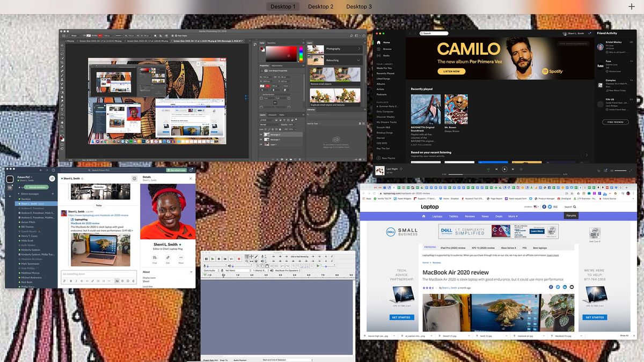Enable shuffle in Spotify's playback bar
644x362 pixels.
coord(488,169)
